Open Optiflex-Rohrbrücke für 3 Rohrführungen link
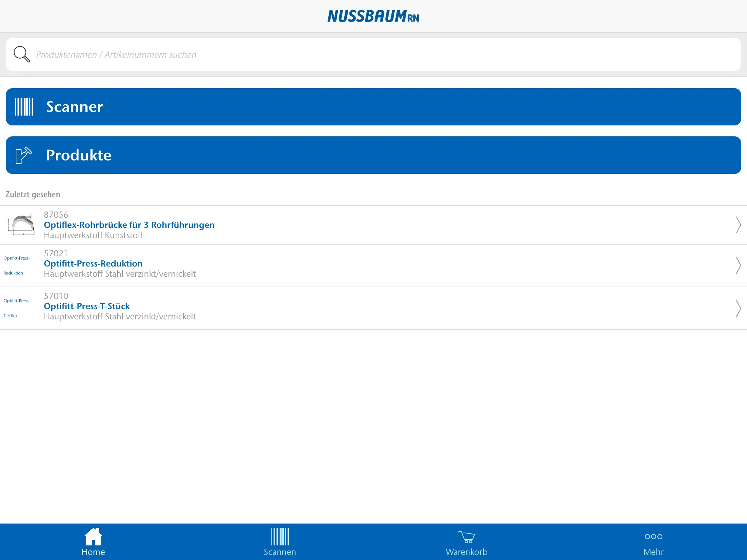Image resolution: width=747 pixels, height=560 pixels. point(129,225)
